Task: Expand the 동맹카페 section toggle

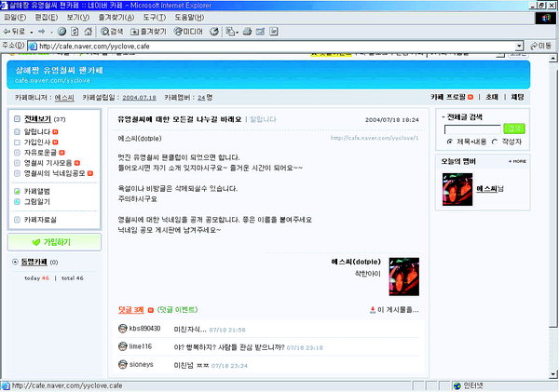Action: (15, 264)
